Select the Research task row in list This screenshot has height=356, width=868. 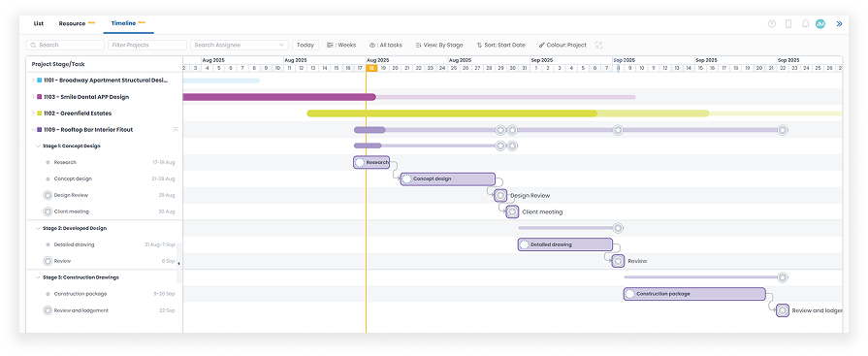tap(105, 163)
